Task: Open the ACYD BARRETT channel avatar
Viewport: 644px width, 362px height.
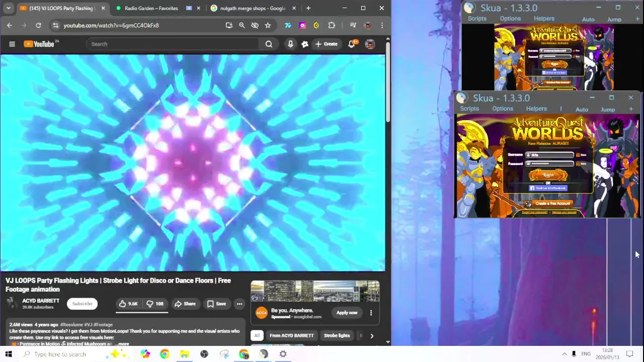Action: [11, 303]
